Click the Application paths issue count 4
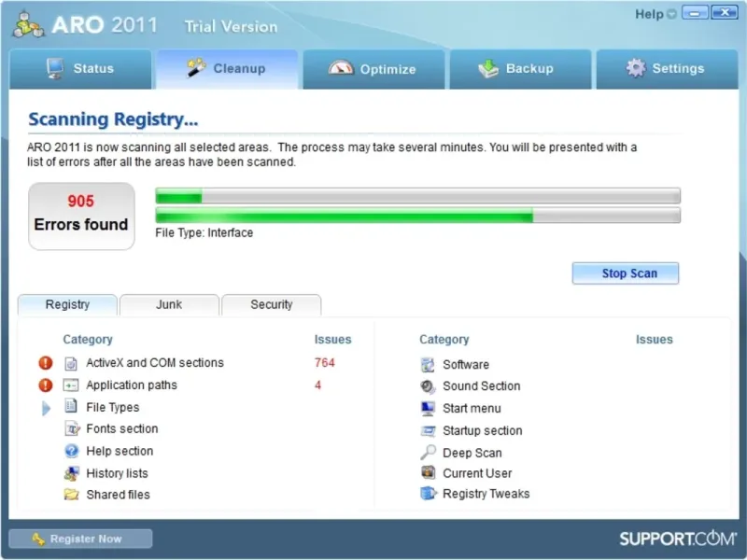Viewport: 747px width, 560px height. (x=317, y=385)
